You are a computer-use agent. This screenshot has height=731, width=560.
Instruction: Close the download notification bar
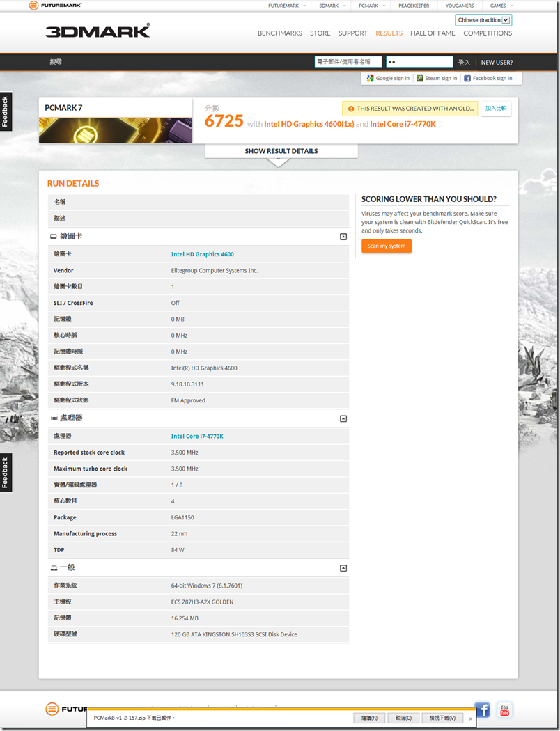click(470, 719)
